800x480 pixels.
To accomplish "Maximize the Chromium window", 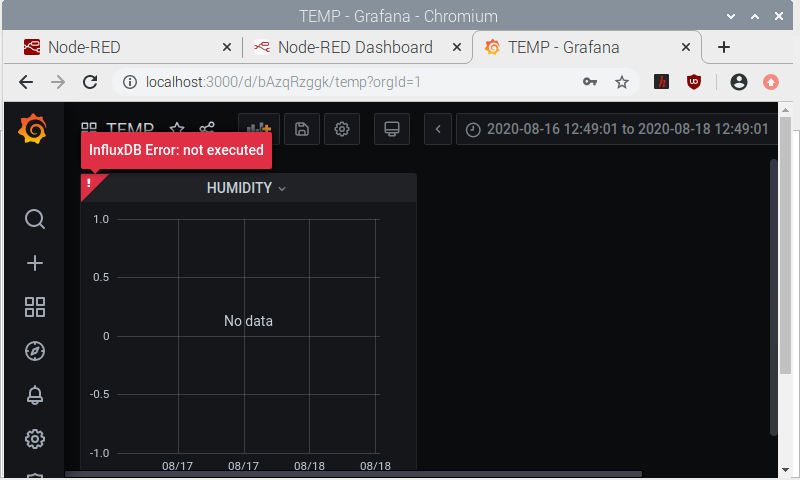I will pyautogui.click(x=755, y=16).
